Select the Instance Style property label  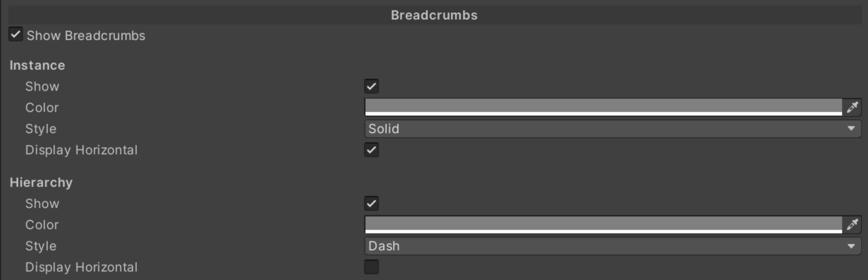click(x=40, y=129)
